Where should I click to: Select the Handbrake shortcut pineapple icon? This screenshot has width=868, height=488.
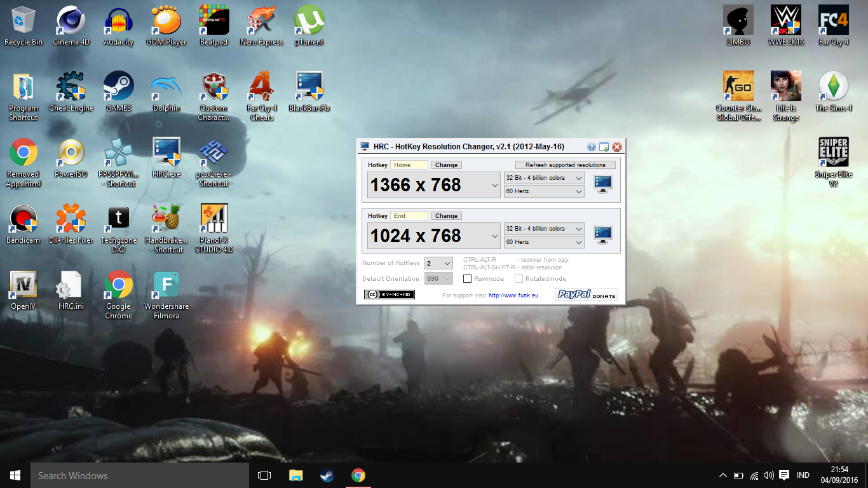point(166,229)
